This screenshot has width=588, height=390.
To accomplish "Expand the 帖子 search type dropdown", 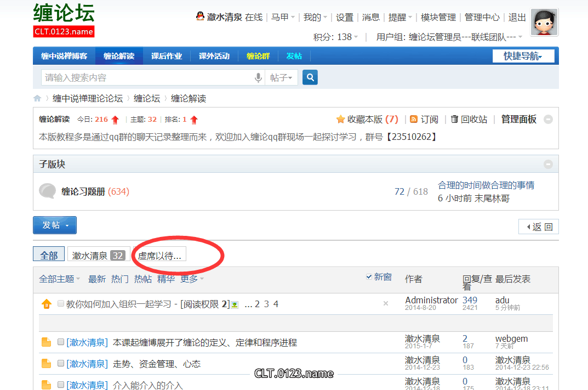I will 281,78.
